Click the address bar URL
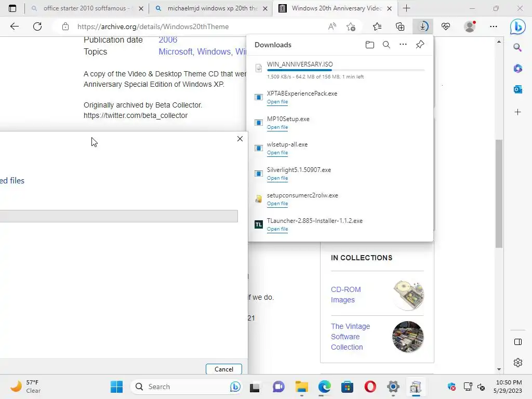532x399 pixels. [153, 26]
